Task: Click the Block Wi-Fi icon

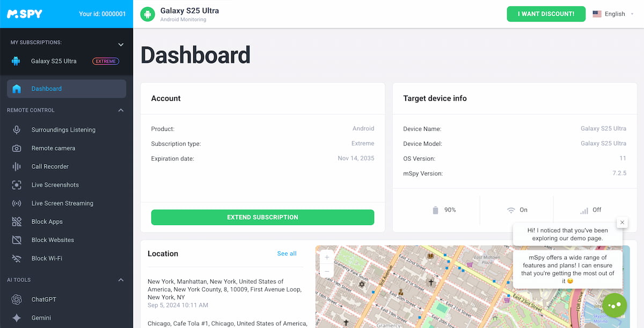Action: click(x=17, y=258)
